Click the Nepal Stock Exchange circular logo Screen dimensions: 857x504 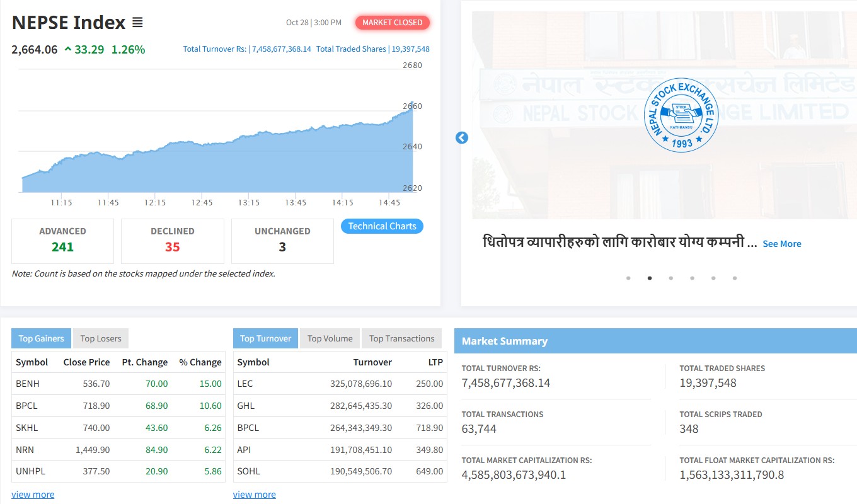pos(682,115)
